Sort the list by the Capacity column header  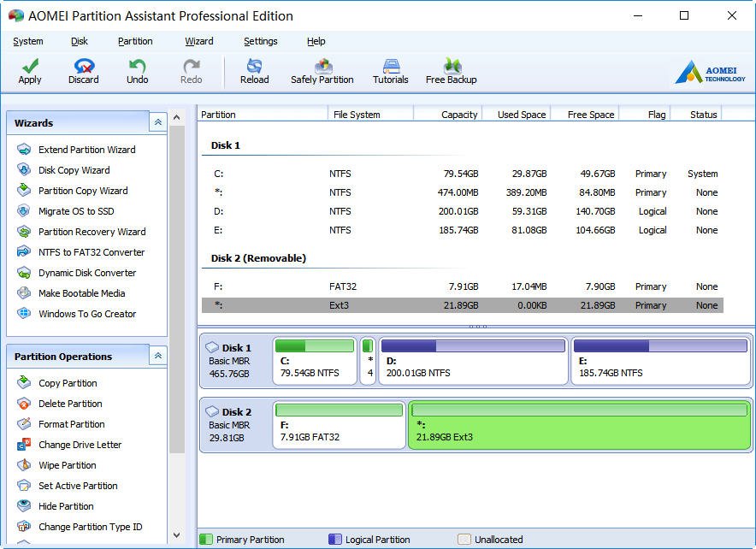click(448, 114)
